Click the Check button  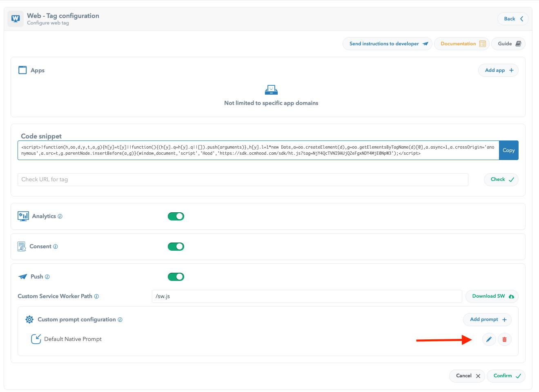(x=501, y=180)
